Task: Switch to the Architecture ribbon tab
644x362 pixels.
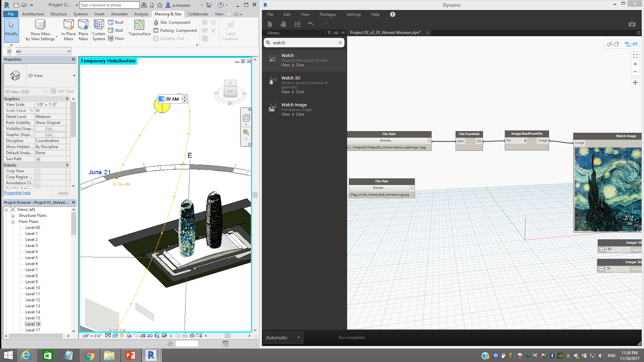Action: coord(33,14)
